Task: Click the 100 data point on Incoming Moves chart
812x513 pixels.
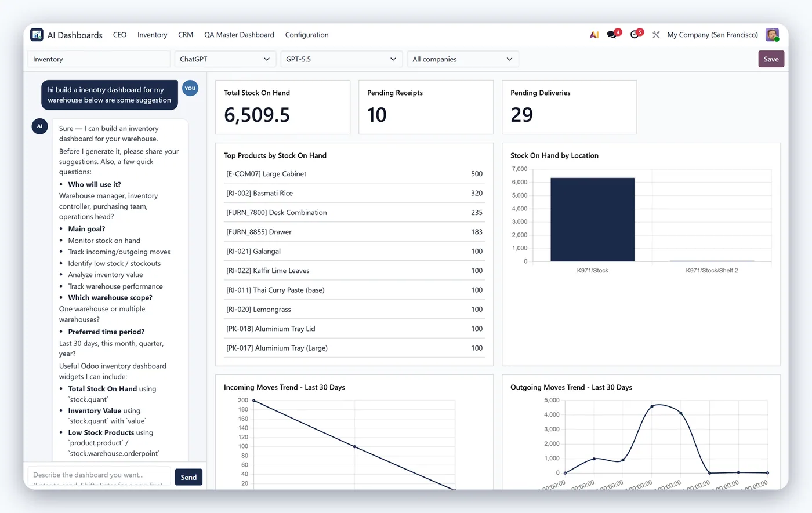Action: [354, 446]
